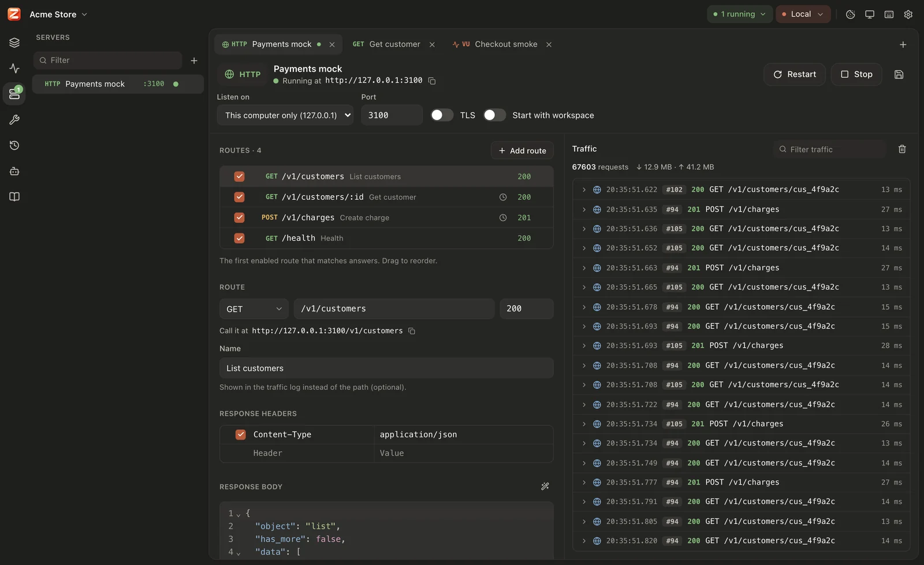Open the servers icon with badge
This screenshot has height=565, width=924.
click(14, 94)
